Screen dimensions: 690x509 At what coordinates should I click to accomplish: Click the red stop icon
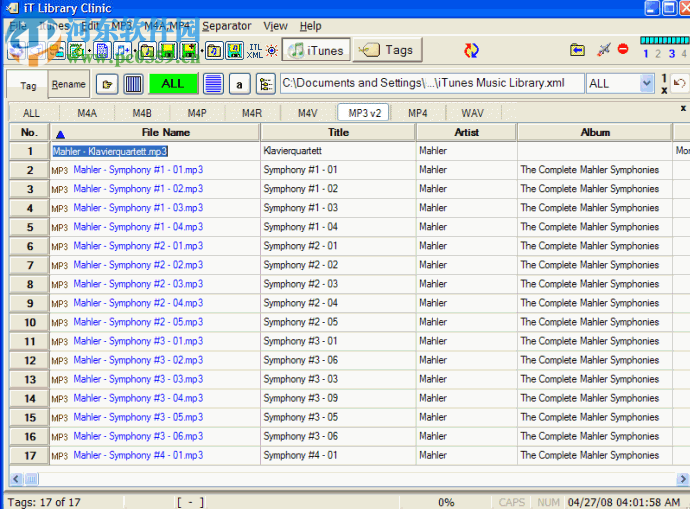coord(623,49)
